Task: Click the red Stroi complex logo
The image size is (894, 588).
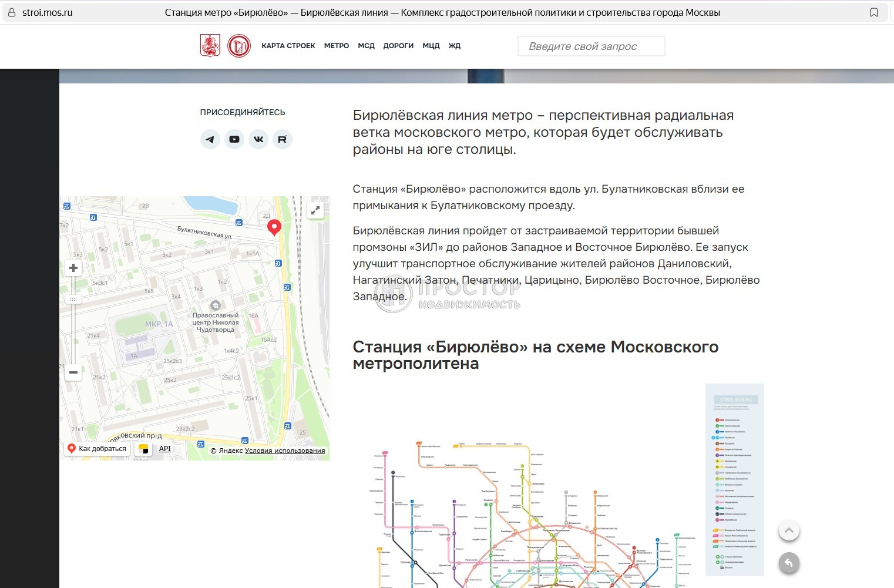Action: (239, 46)
